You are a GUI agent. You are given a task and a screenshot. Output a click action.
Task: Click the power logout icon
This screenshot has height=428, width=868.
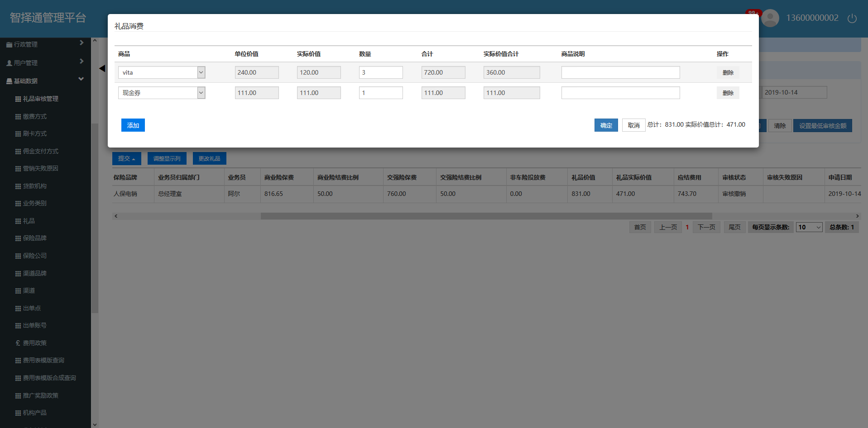(852, 18)
